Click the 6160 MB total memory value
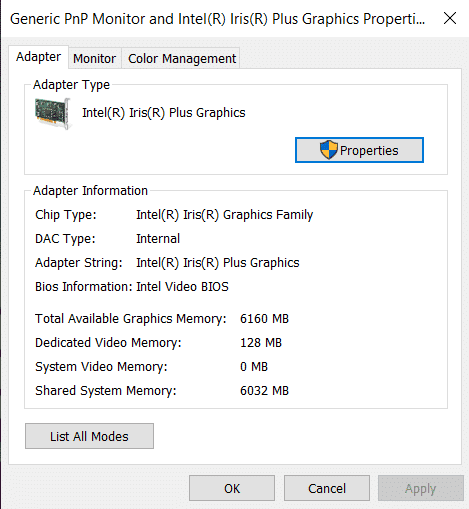Viewport: 469px width, 509px height. click(x=264, y=319)
